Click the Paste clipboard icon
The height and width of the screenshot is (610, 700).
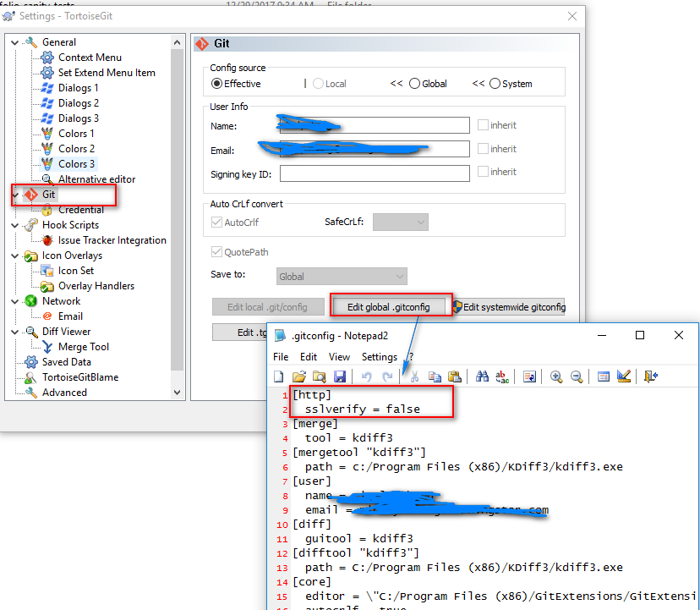[455, 376]
